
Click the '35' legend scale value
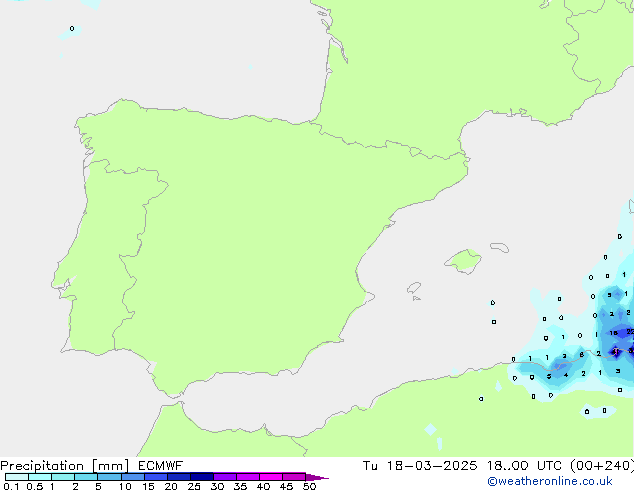pos(240,486)
